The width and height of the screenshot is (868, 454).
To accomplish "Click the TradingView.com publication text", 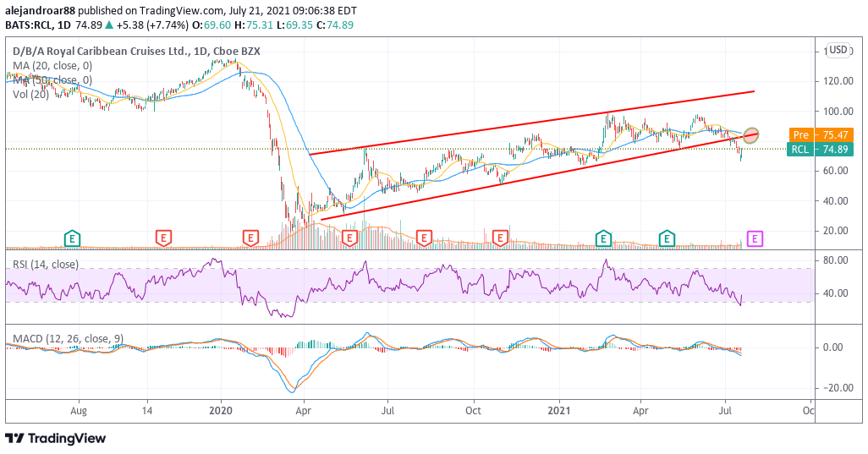I will tap(179, 10).
